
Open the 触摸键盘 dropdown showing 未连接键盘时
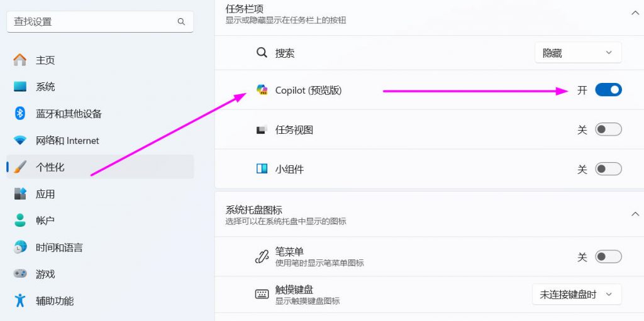(576, 294)
